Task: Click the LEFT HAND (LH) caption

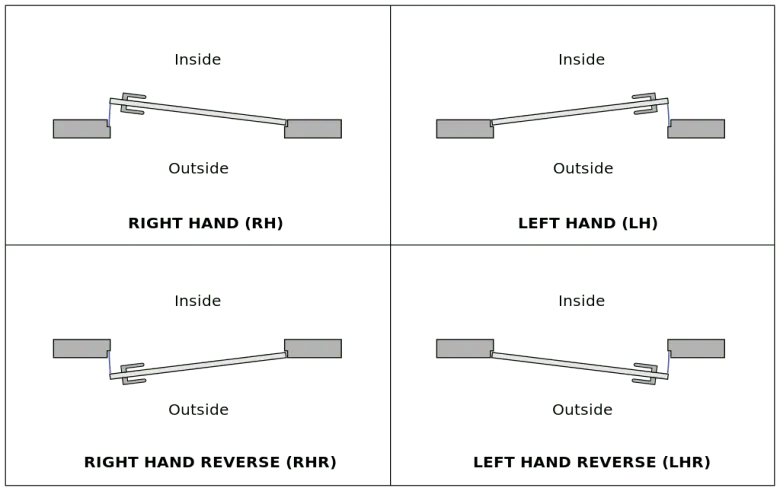Action: 588,223
